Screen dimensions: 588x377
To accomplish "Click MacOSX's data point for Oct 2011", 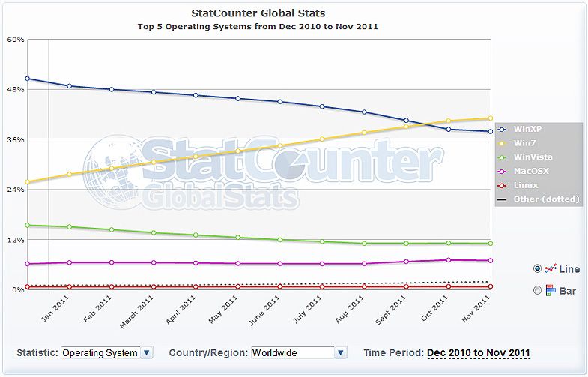I will [x=448, y=260].
